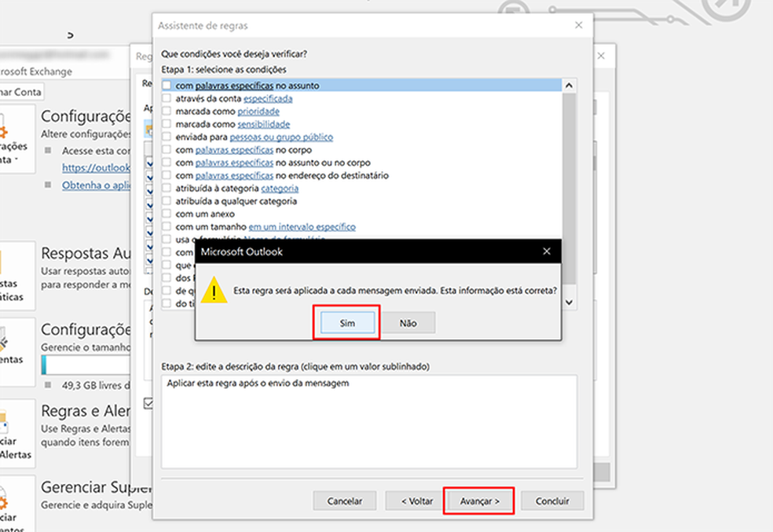
Task: Check 'com palavras específicas no assunto ou no corpo'
Action: coord(167,162)
